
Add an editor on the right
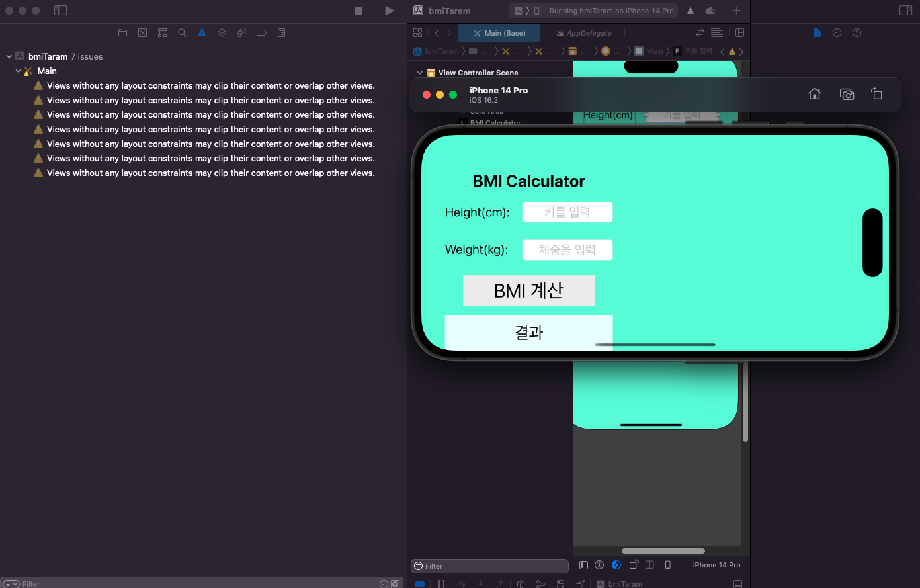point(739,32)
